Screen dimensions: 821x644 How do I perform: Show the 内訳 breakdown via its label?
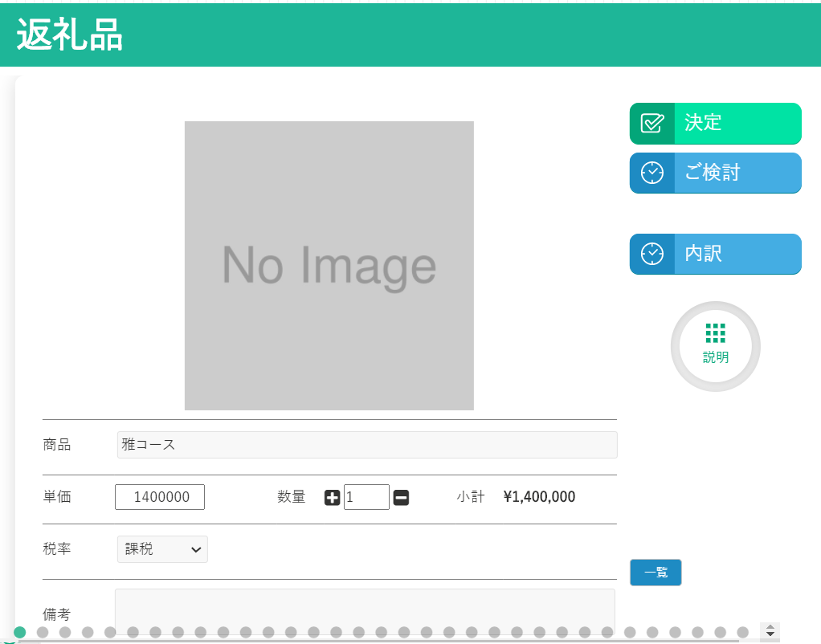[703, 254]
